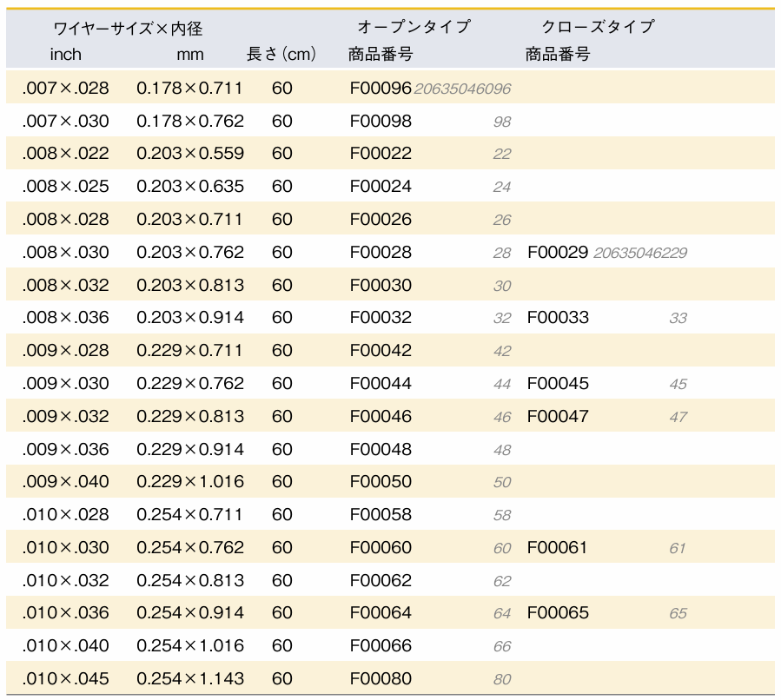This screenshot has height=700, width=781.
Task: Click mm size 0.229×1.016
Action: 190,481
